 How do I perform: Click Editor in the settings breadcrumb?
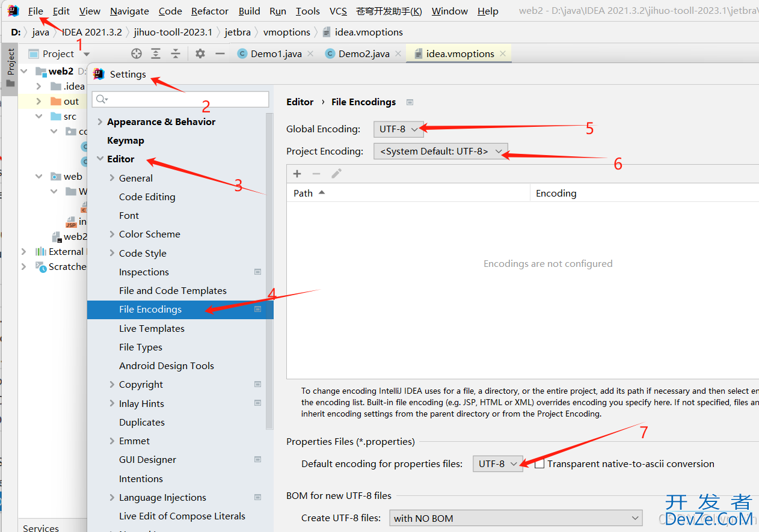click(x=300, y=102)
